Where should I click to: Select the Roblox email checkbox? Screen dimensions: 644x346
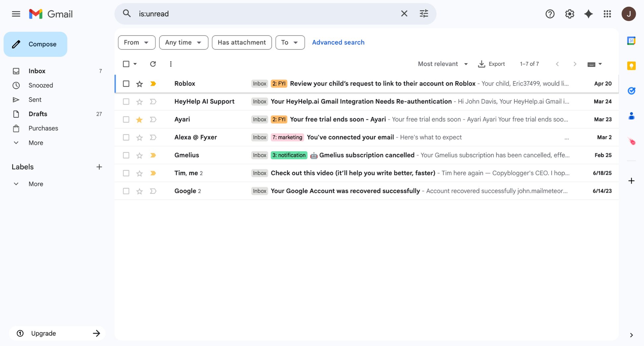tap(126, 84)
